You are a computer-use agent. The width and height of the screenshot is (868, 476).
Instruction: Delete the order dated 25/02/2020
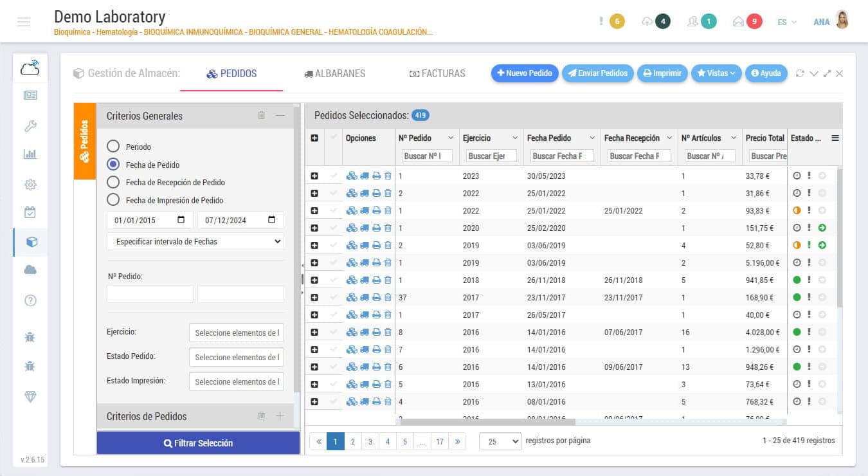coord(388,228)
